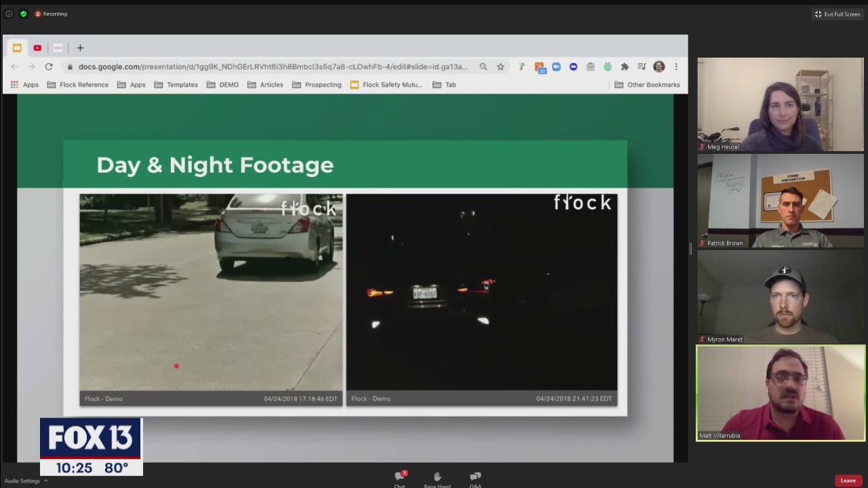The height and width of the screenshot is (488, 868).
Task: Bookmark this page with the star icon
Action: [x=500, y=66]
